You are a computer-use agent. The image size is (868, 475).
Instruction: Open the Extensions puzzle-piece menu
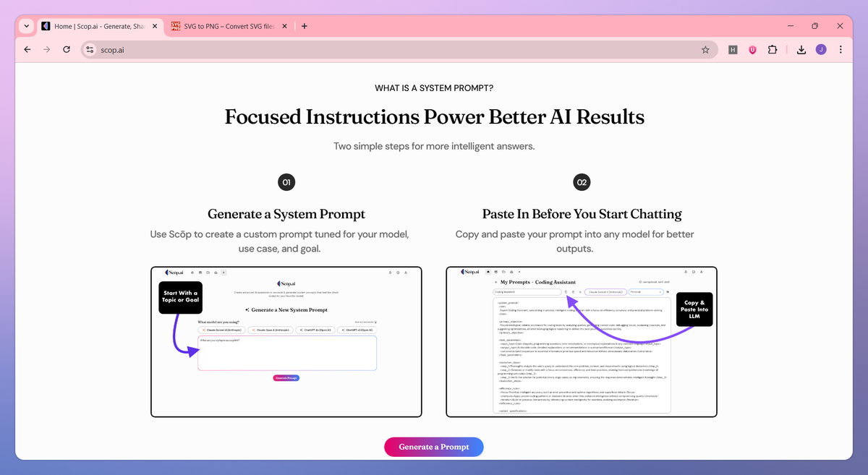773,50
